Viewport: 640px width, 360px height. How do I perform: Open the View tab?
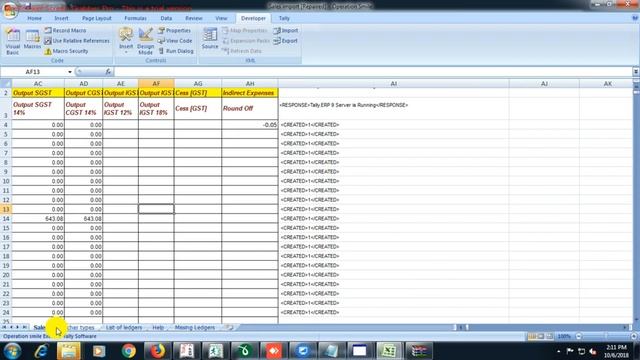pyautogui.click(x=221, y=18)
